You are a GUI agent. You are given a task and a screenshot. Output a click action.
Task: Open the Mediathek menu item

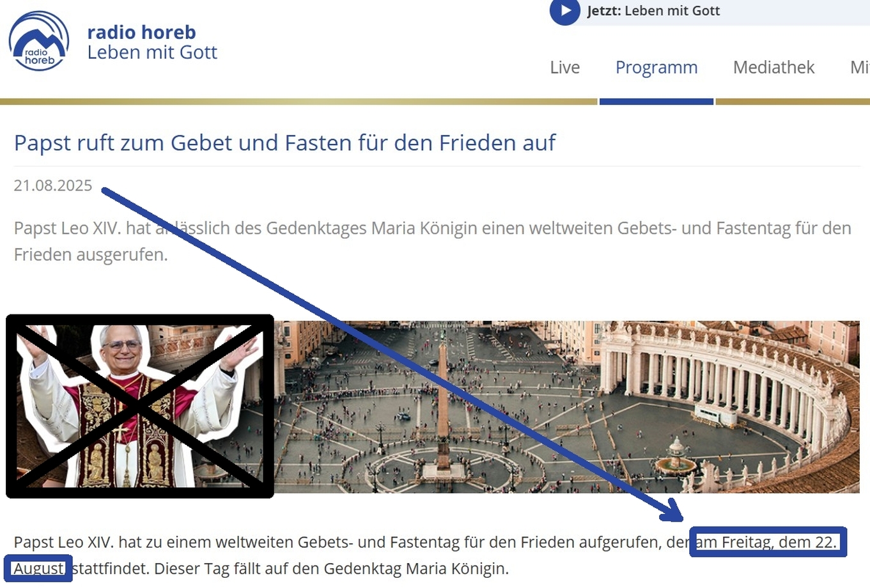click(773, 67)
